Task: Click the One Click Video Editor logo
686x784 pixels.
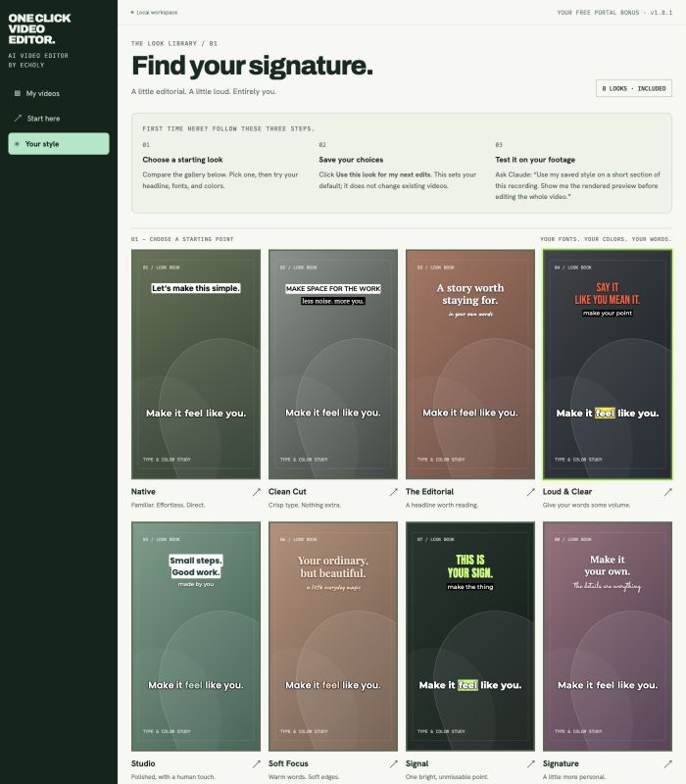Action: [39, 28]
